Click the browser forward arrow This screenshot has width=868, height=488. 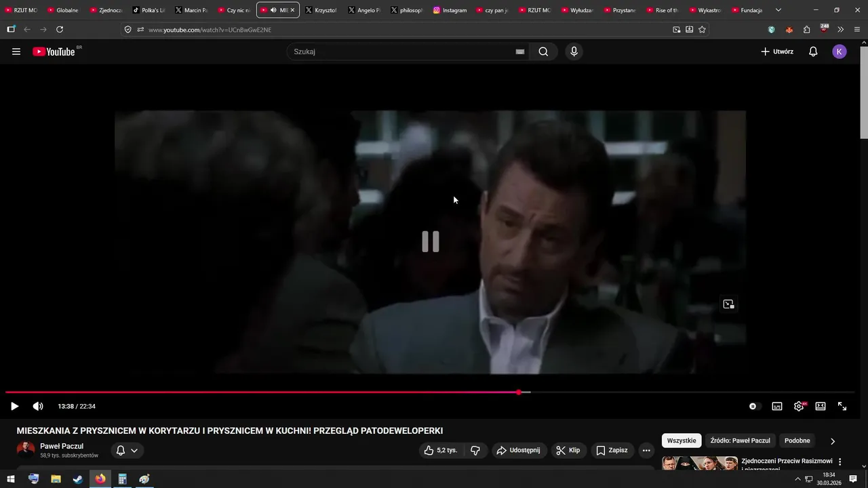(43, 29)
